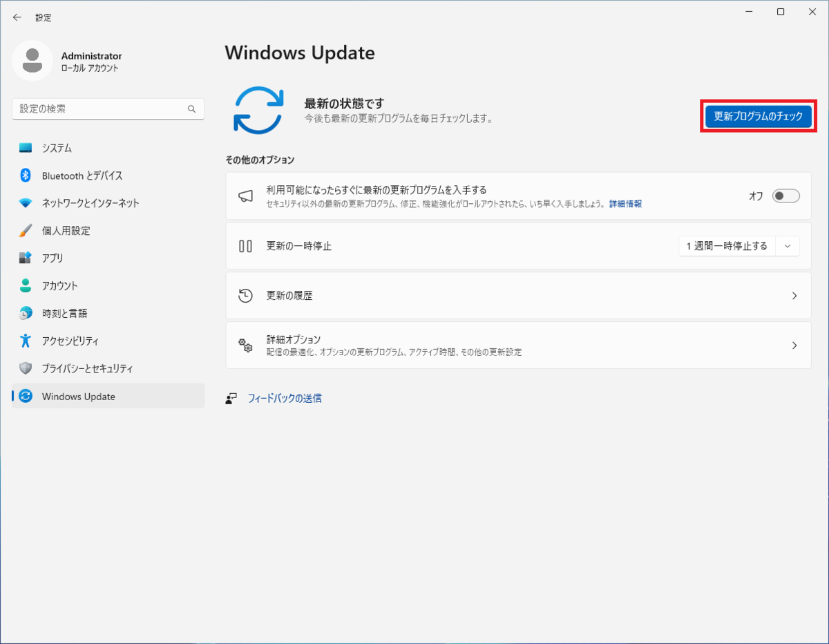The image size is (829, 644).
Task: Click the Windows Update page heading
Action: 300,53
